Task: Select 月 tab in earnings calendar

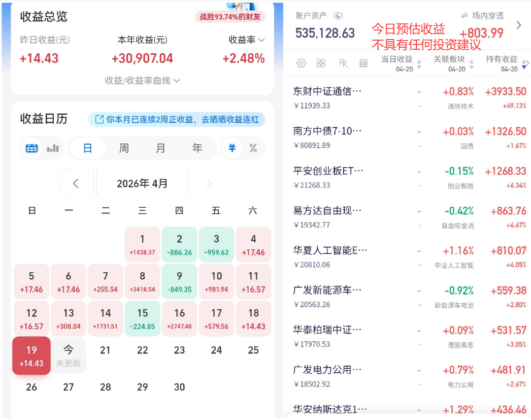Action: [x=160, y=148]
